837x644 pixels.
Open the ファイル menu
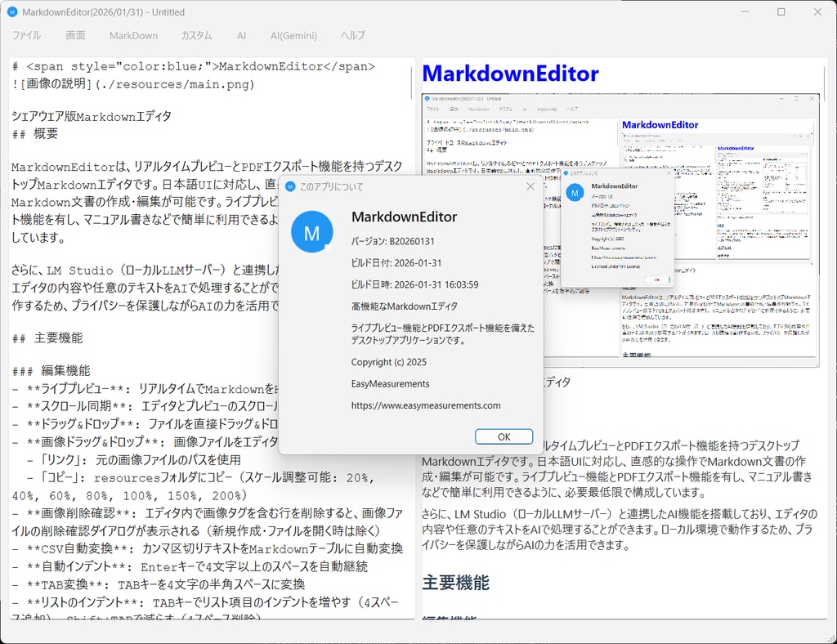[x=26, y=35]
